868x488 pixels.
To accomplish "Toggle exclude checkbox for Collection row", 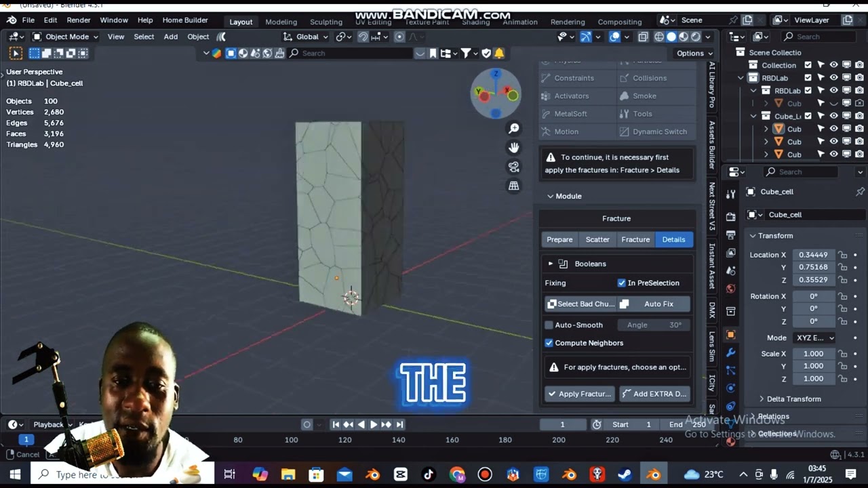I will pos(808,65).
